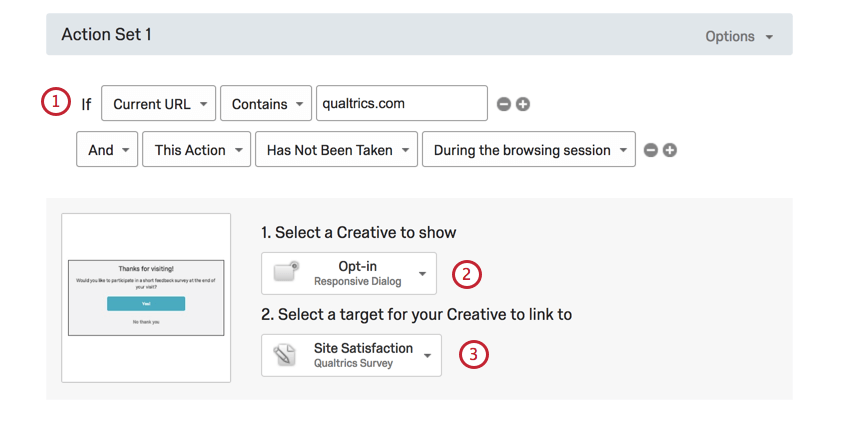This screenshot has height=425, width=850.
Task: Add a condition after the Current URL row
Action: (523, 104)
